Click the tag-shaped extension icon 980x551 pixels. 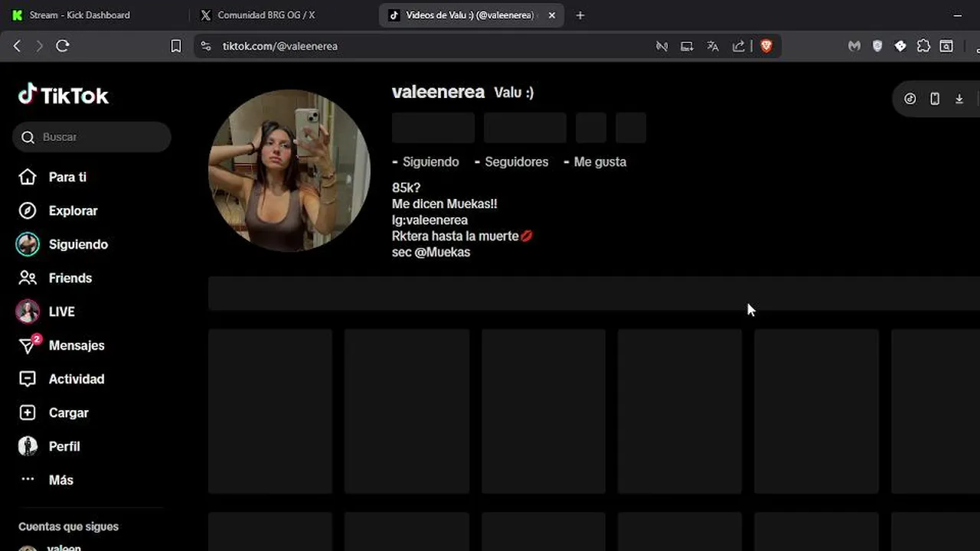coord(900,46)
